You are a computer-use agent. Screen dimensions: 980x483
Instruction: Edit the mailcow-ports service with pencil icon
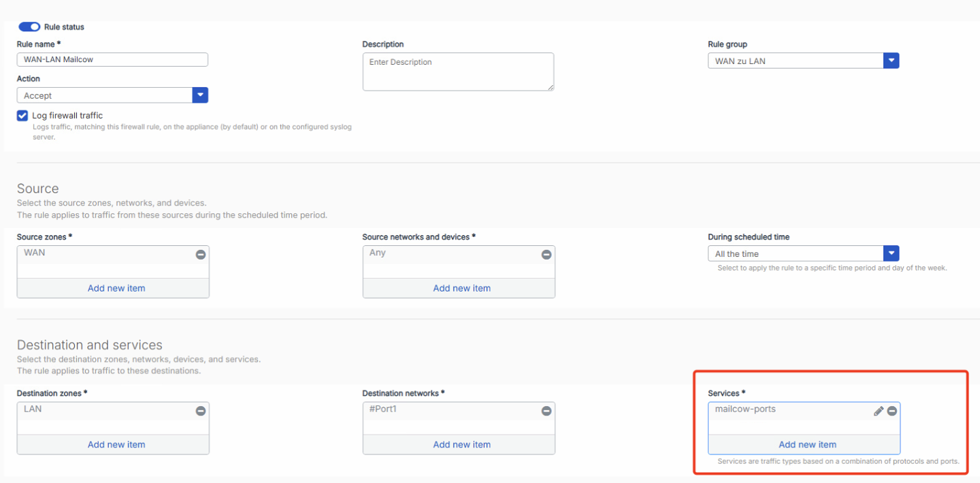pyautogui.click(x=879, y=411)
